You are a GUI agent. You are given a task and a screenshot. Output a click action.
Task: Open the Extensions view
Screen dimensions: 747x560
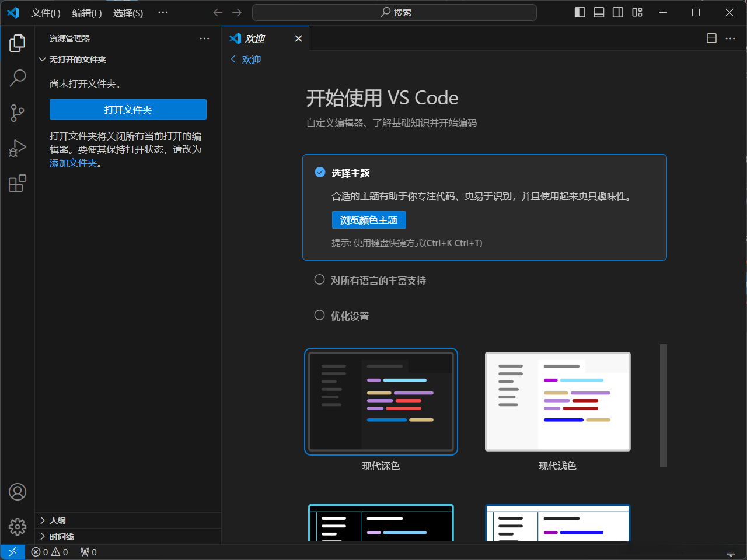(18, 183)
